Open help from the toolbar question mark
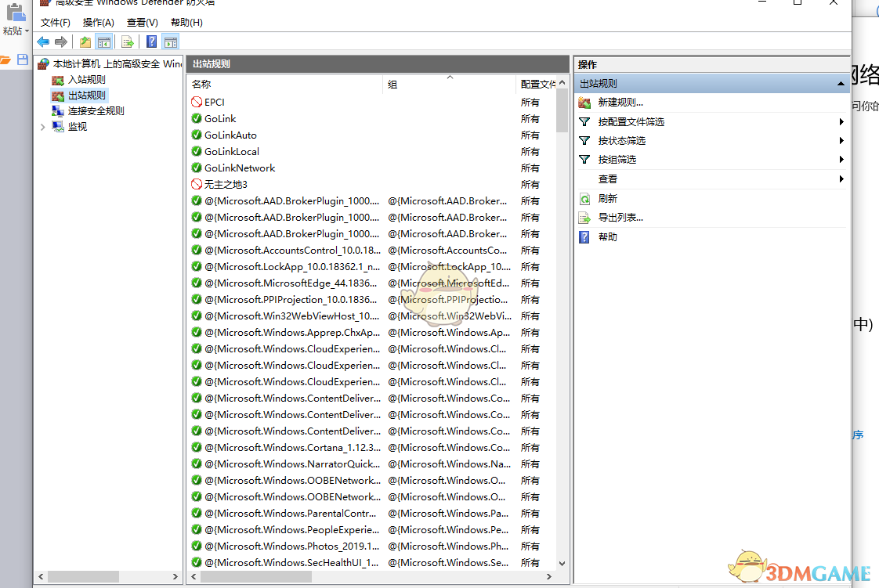The height and width of the screenshot is (588, 879). click(151, 42)
